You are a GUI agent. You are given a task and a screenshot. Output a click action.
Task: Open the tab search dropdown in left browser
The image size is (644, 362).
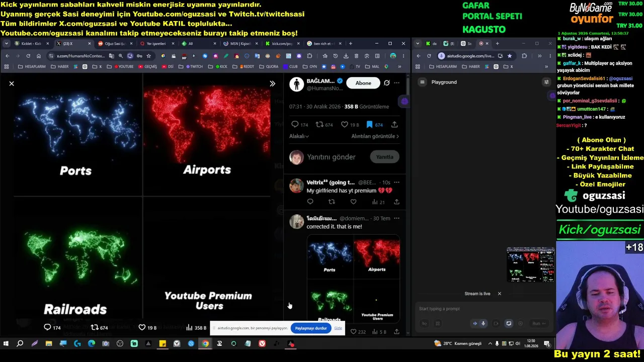6,44
